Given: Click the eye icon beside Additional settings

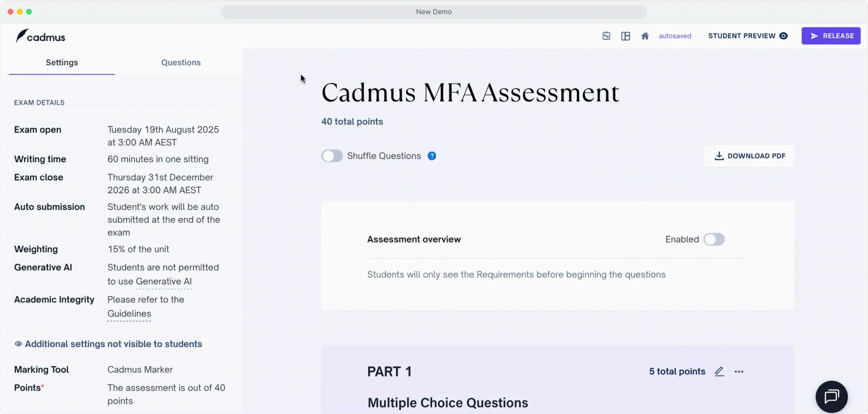Looking at the screenshot, I should [18, 344].
